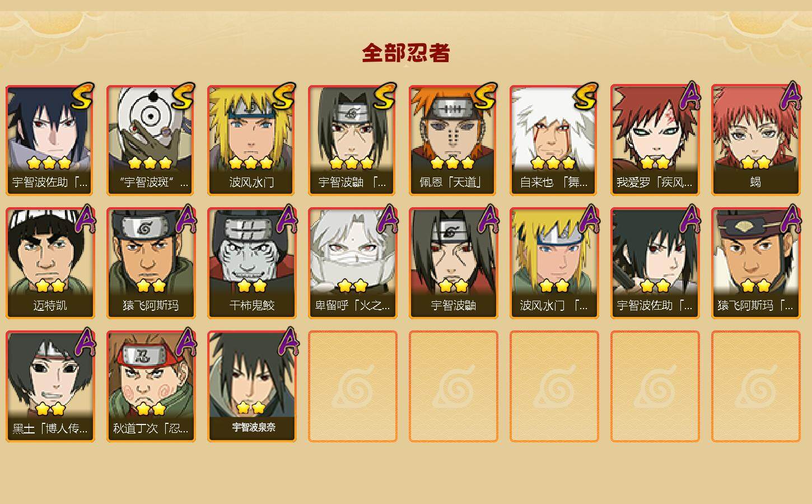Open the S-rank 波风水门 card
This screenshot has width=812, height=504.
(251, 140)
